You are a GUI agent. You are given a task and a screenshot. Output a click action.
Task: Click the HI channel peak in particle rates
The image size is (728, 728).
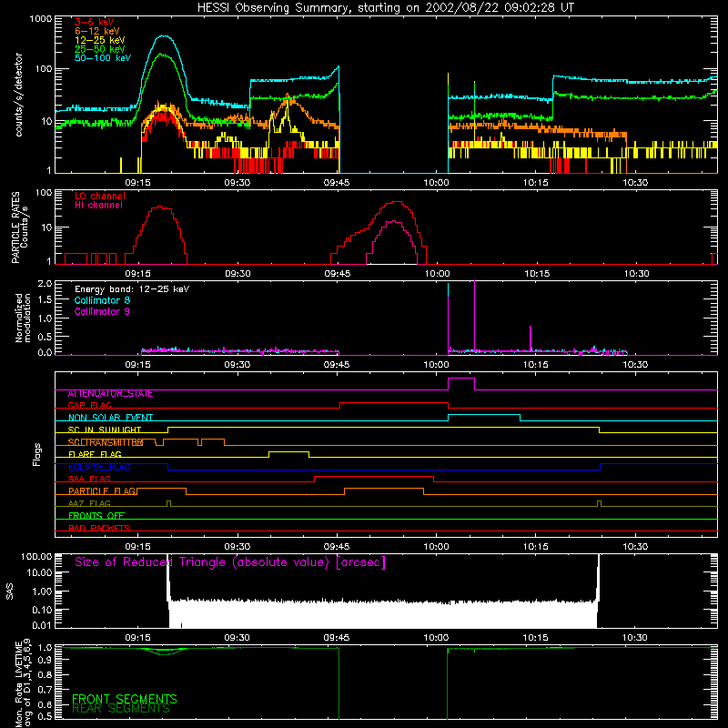pos(394,221)
